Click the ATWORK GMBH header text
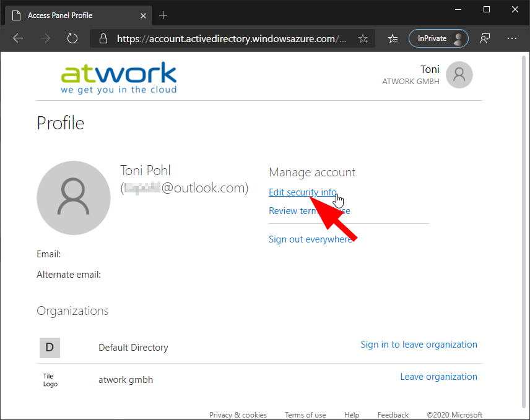The height and width of the screenshot is (420, 530). coord(411,82)
